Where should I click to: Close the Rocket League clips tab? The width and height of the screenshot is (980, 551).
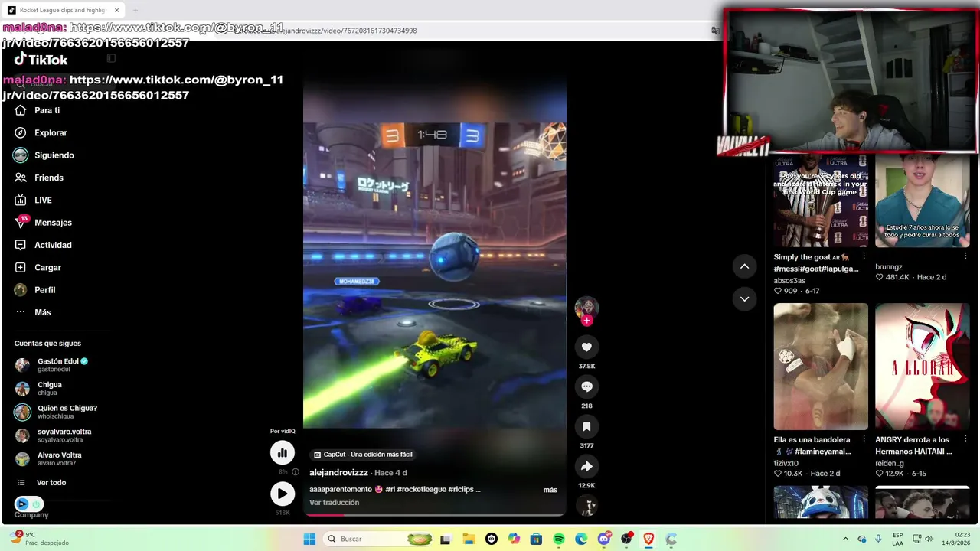116,10
